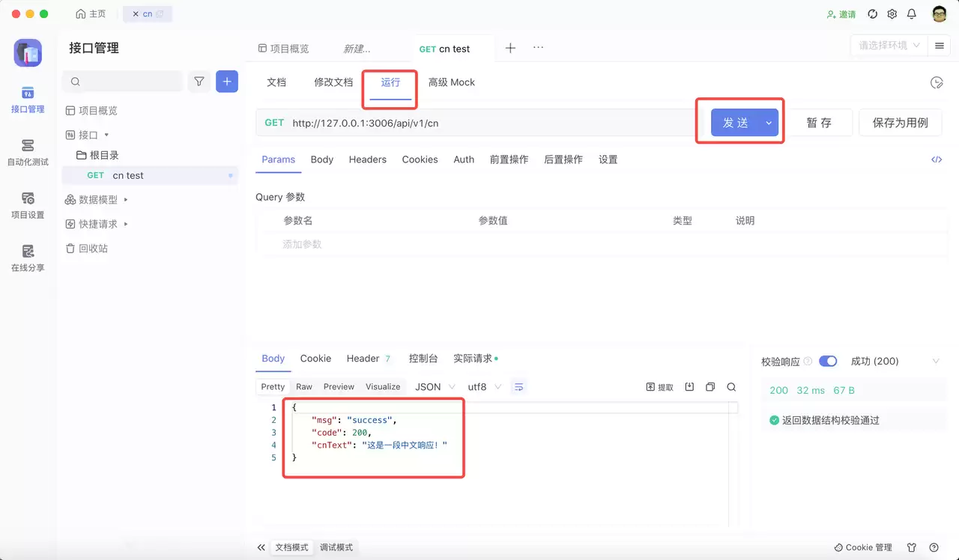Open the history clock icon

coord(936,82)
